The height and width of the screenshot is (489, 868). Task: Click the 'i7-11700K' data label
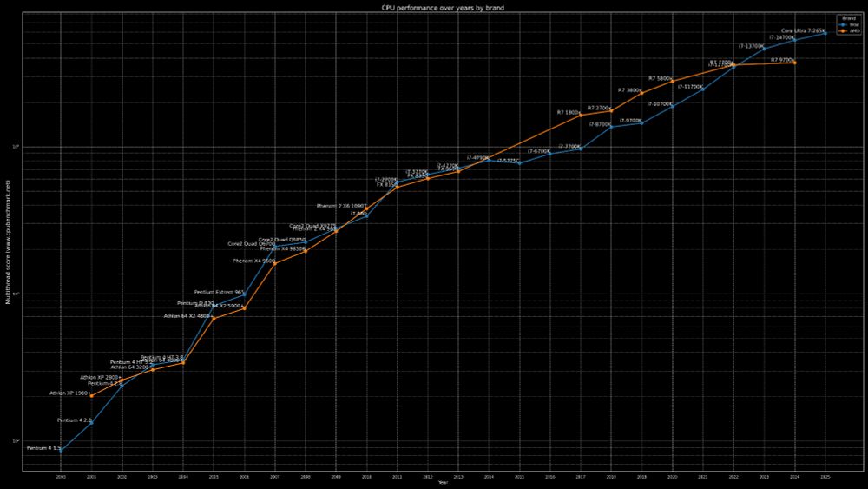[x=690, y=87]
